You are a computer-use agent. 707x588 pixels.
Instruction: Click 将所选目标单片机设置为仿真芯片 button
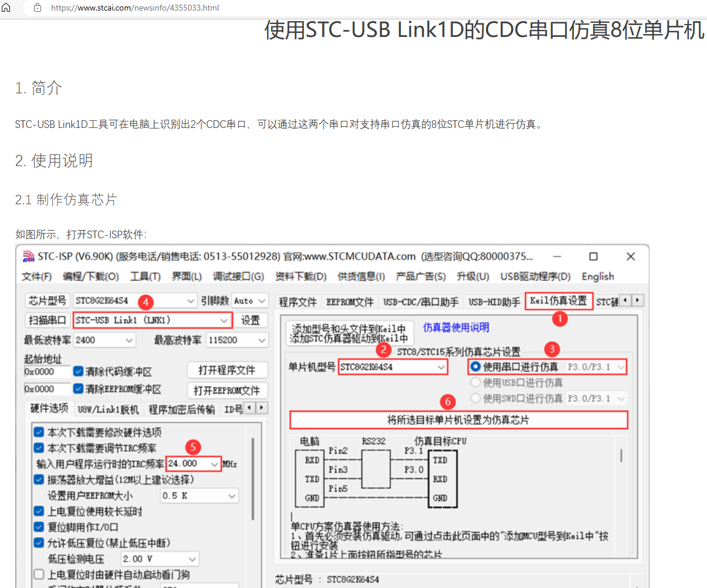458,420
